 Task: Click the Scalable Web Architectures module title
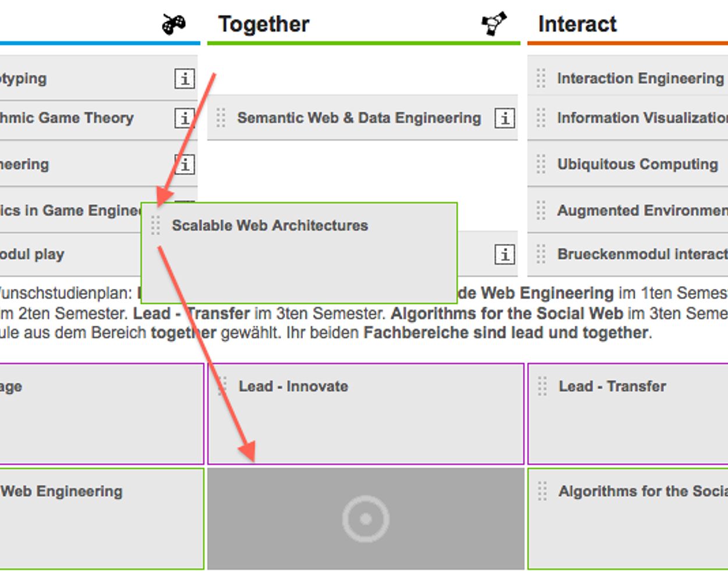tap(270, 225)
